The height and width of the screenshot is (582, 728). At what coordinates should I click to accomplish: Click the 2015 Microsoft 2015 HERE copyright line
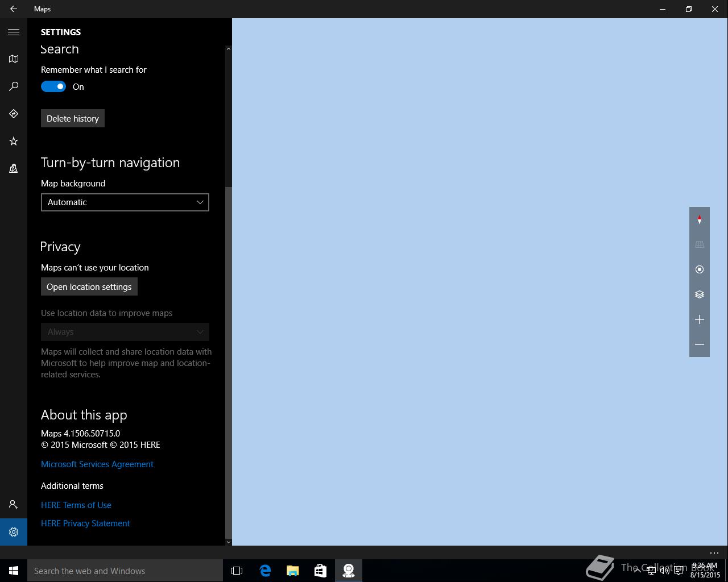pos(101,445)
